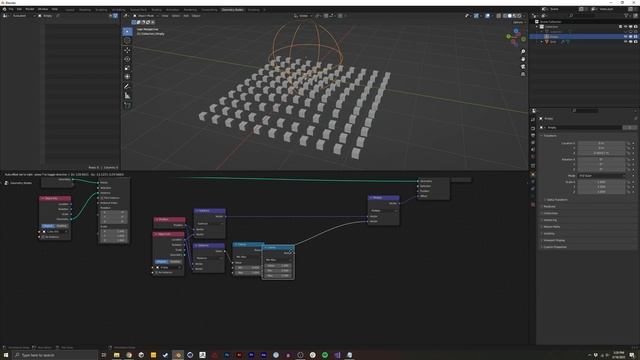Image resolution: width=640 pixels, height=360 pixels.
Task: Select the Measure ruler tool
Action: [127, 96]
